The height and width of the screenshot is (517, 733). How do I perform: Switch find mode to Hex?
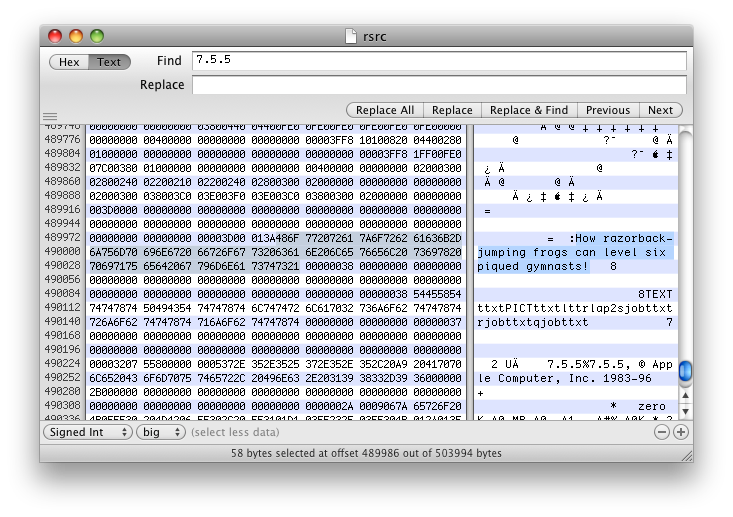[69, 62]
